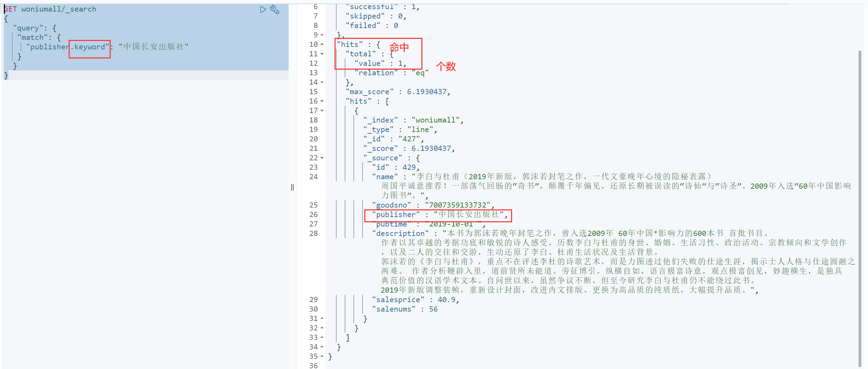Click the closing fold arrow at line 33

322,337
